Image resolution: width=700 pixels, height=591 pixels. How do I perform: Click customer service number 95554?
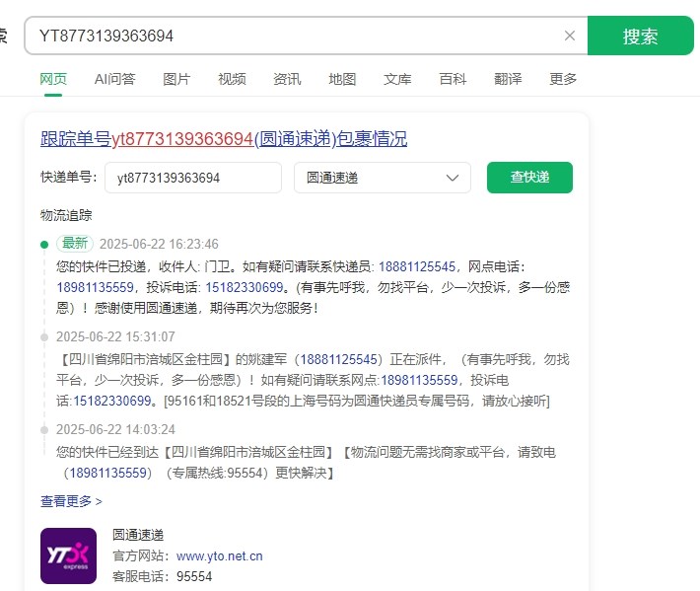pyautogui.click(x=194, y=576)
